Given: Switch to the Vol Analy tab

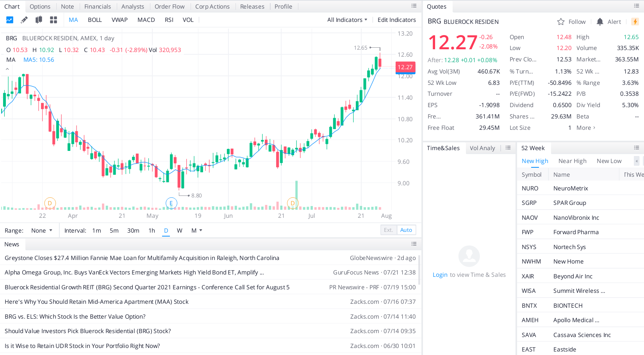Looking at the screenshot, I should click(482, 148).
